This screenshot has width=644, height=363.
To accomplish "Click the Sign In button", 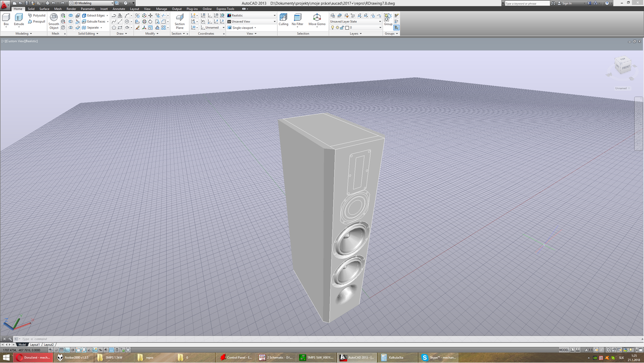I will coord(565,3).
